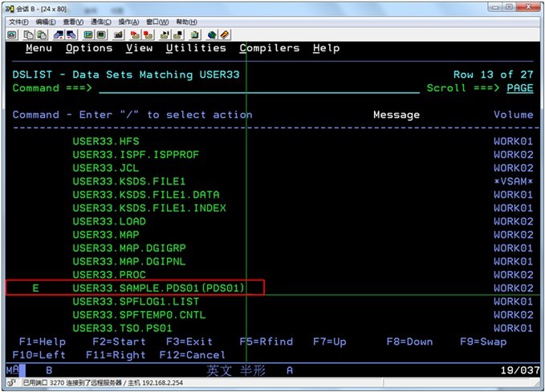Click the Quit macro toolbar icon
545x392 pixels.
[x=178, y=34]
